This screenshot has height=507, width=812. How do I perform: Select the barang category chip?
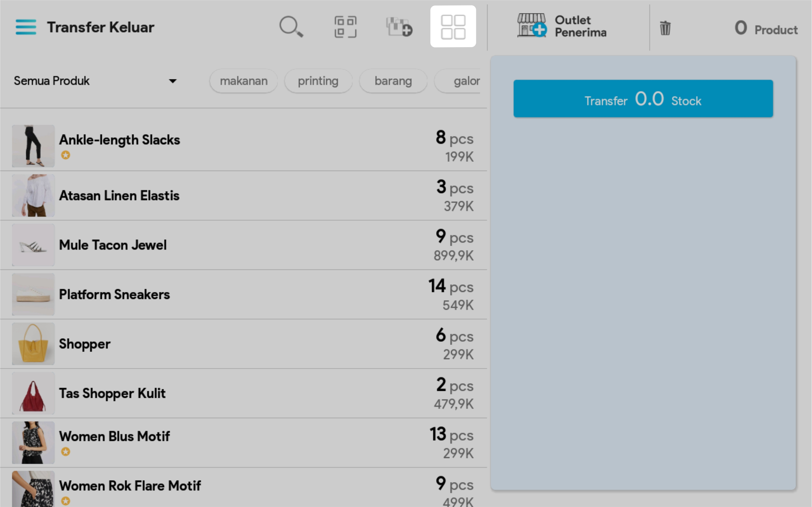point(393,81)
